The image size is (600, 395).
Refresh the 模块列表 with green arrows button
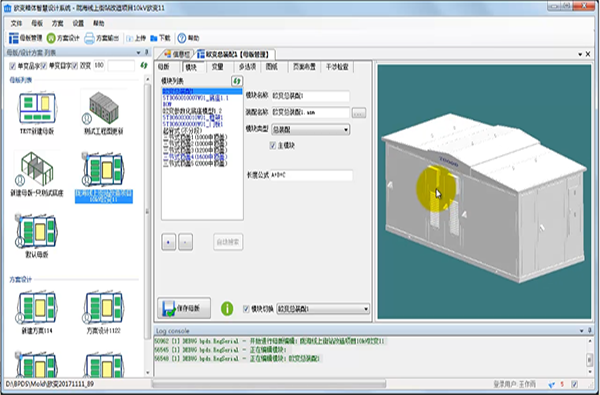[237, 81]
